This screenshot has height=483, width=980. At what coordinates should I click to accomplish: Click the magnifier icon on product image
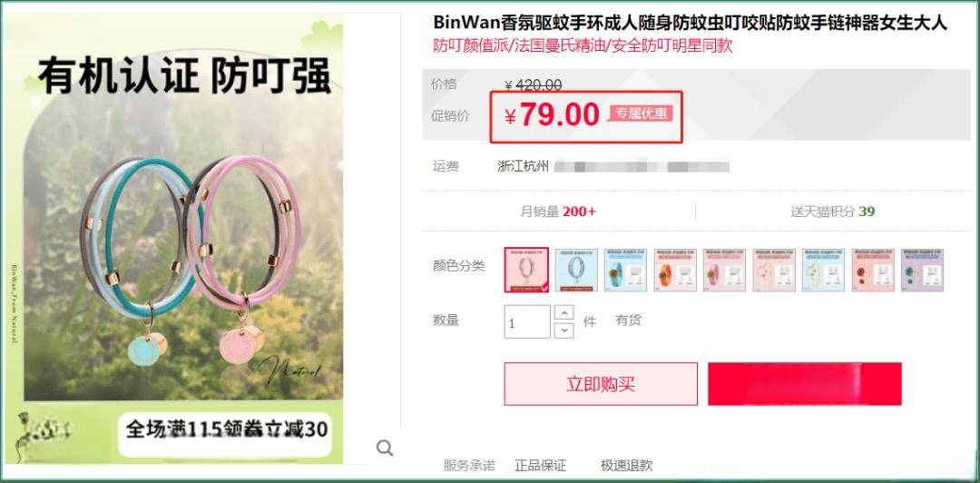coord(385,448)
